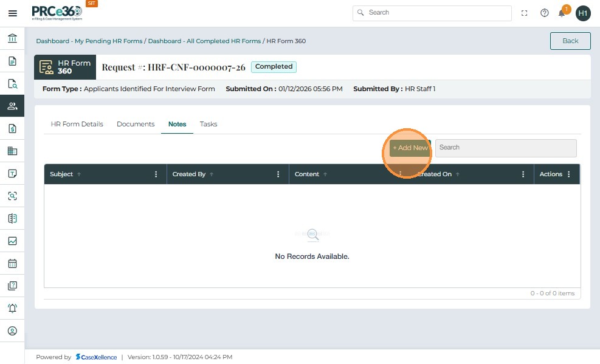This screenshot has height=364, width=600.
Task: Open the hamburger navigation menu
Action: click(12, 13)
